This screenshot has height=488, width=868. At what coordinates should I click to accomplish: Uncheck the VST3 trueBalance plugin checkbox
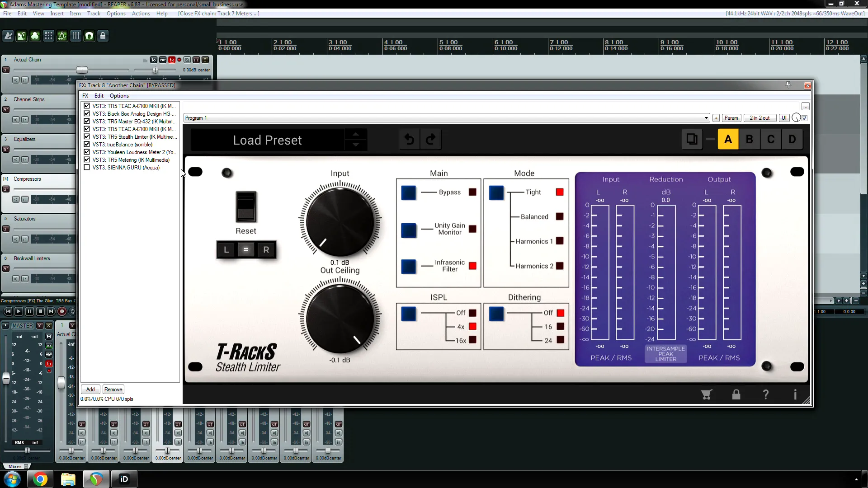[x=87, y=144]
